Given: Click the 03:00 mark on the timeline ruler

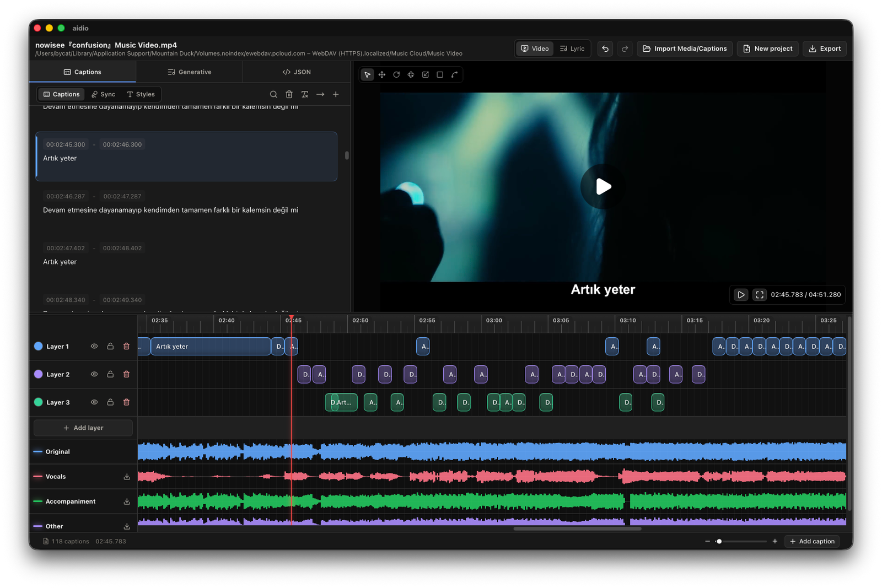Looking at the screenshot, I should 494,320.
